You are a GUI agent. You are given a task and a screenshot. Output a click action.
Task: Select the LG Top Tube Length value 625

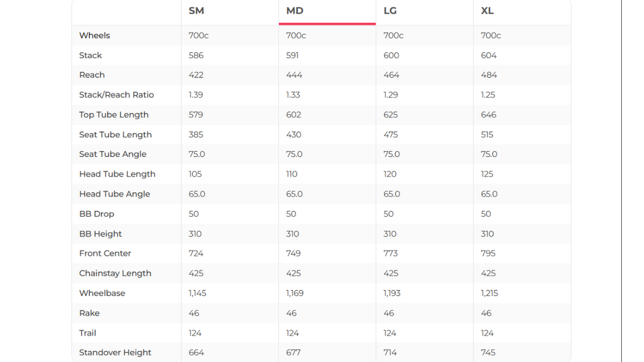coord(391,115)
